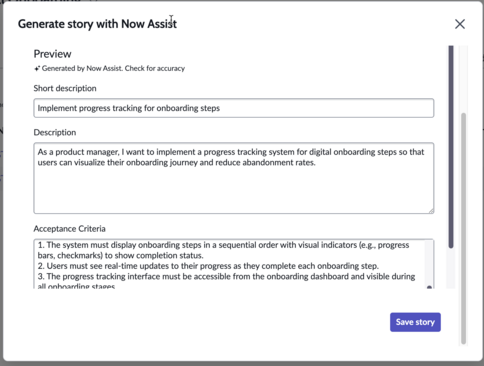Screen dimensions: 484x366
Task: Click the dark inner preview scrollbar thumb
Action: pos(451,147)
